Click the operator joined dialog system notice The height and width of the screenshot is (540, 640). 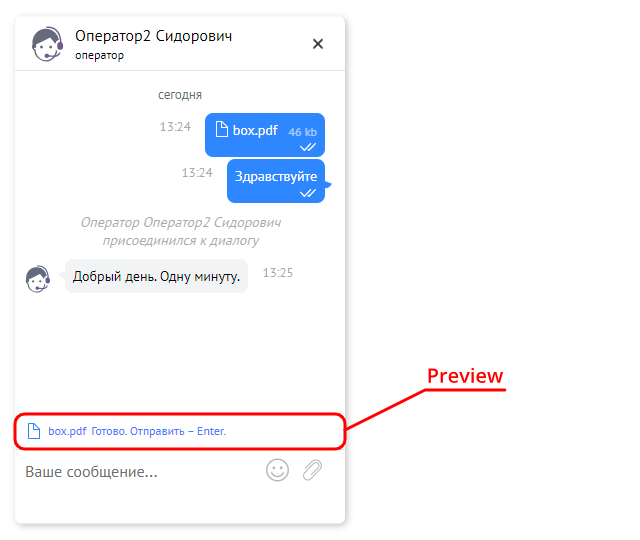180,231
